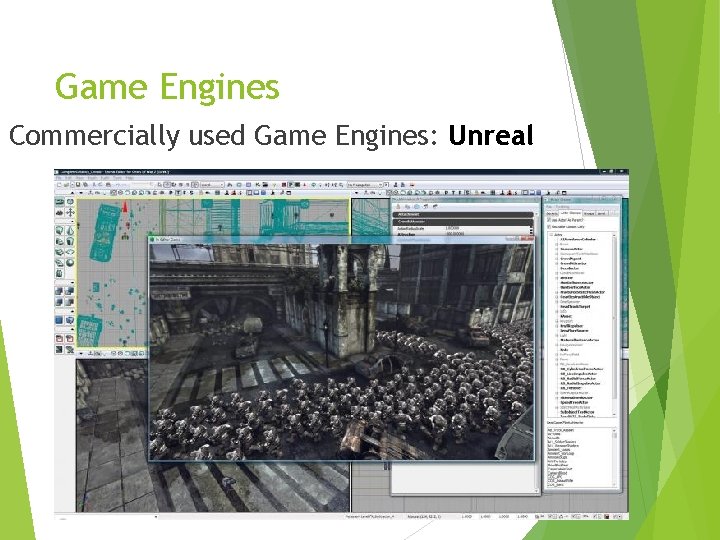Click the Hide Selected actors icon

coord(70,339)
